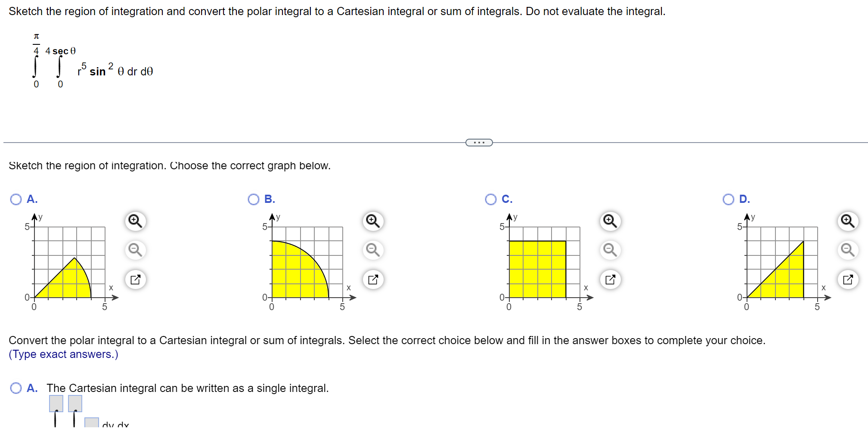Open graph D in an enlarged view
This screenshot has width=868, height=429.
tap(847, 279)
